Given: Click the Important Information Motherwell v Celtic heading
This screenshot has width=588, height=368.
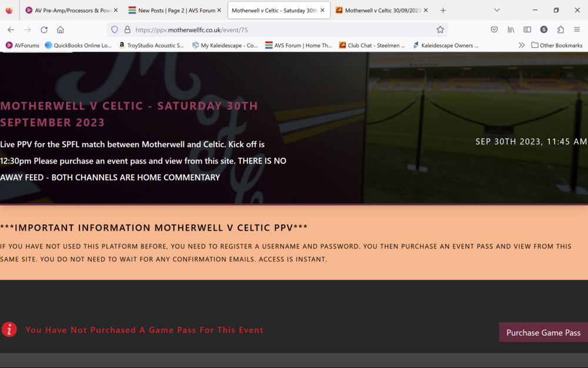Looking at the screenshot, I should point(153,227).
